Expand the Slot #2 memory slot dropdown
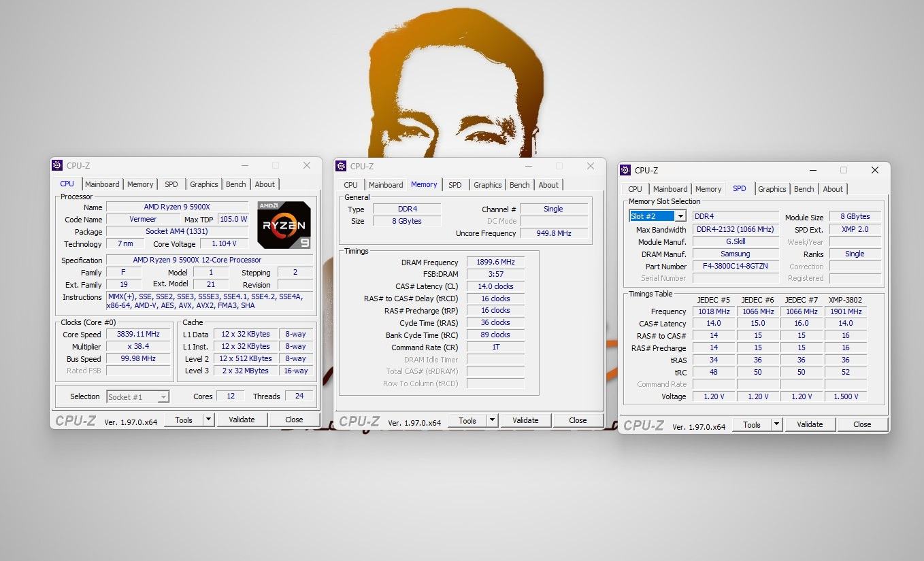This screenshot has width=924, height=561. pyautogui.click(x=680, y=216)
